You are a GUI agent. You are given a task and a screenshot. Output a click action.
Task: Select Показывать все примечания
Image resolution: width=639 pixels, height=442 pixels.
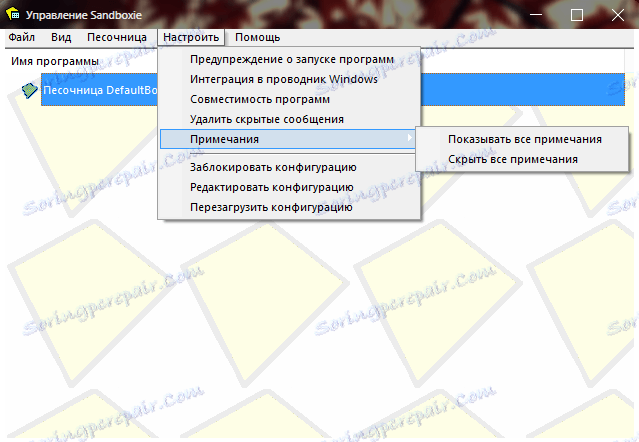[524, 139]
